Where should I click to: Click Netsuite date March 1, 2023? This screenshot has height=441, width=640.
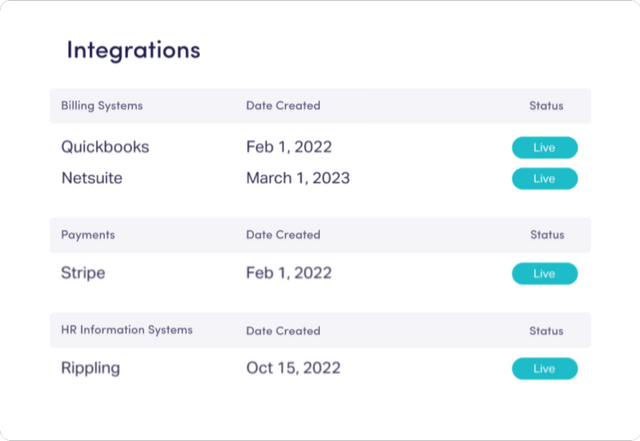[298, 178]
